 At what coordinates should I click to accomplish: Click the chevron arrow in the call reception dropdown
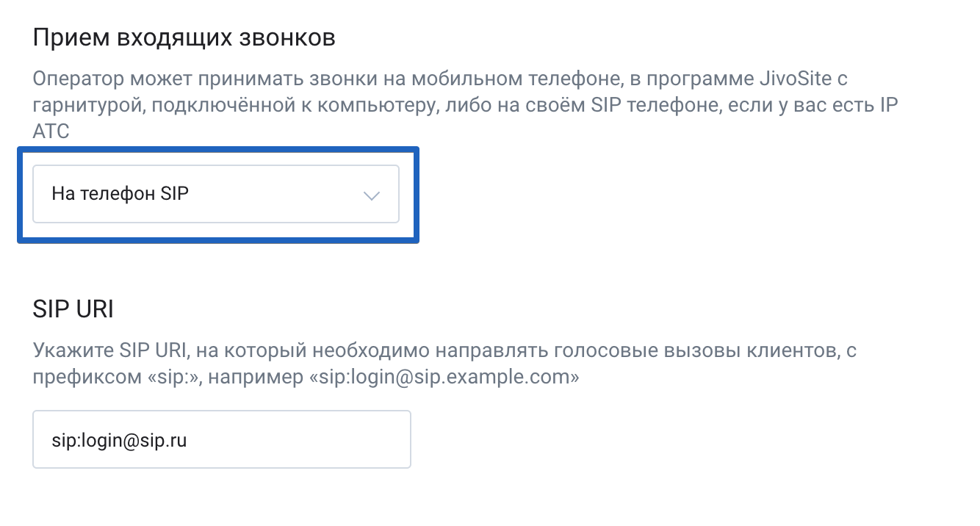click(x=372, y=195)
